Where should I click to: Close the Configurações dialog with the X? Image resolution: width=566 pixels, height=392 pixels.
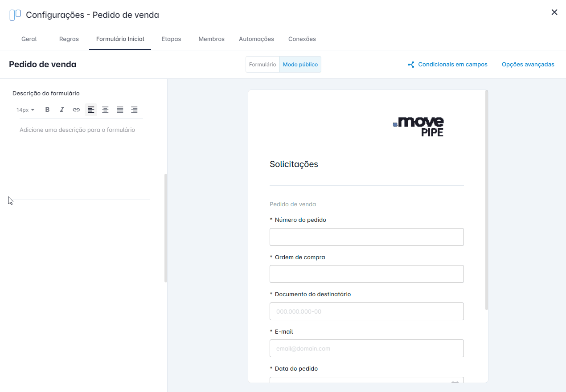pyautogui.click(x=554, y=12)
